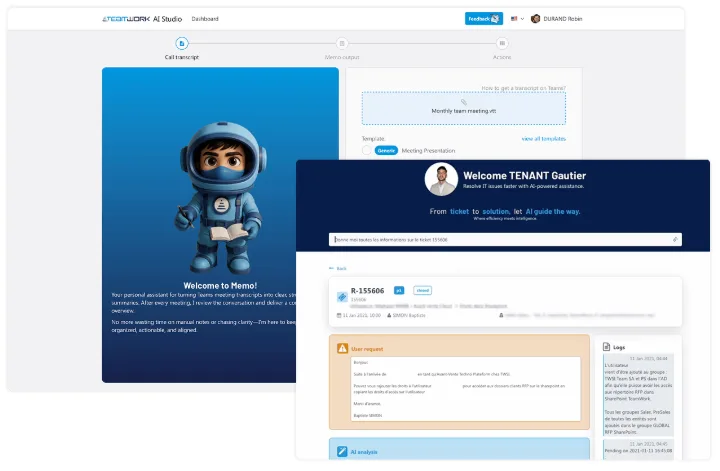This screenshot has width=720, height=471.
Task: Click the person icon beside SIMON Baptiste
Action: pos(389,316)
